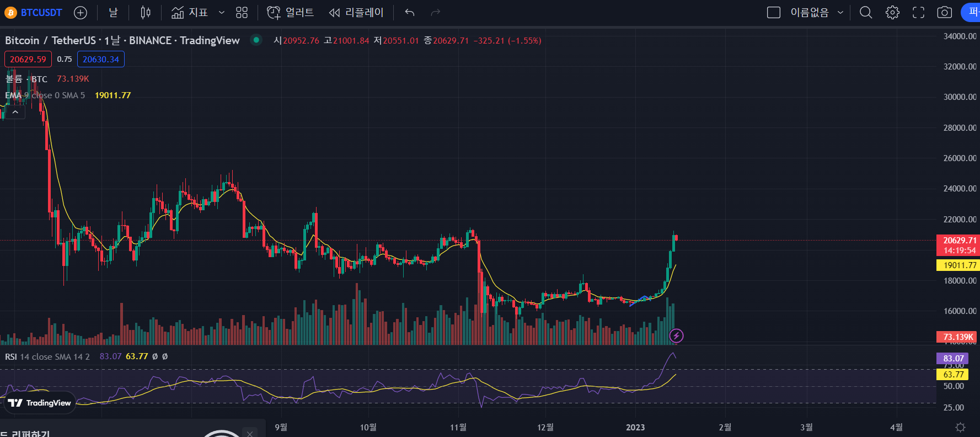Click the blue buy price 20630.34

[101, 59]
